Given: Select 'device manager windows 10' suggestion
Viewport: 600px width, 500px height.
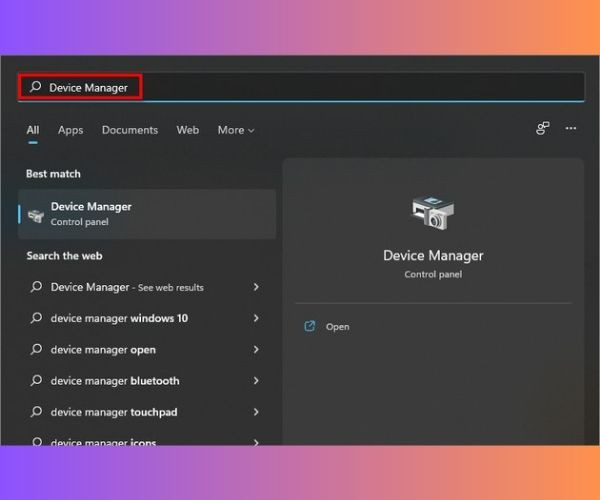Looking at the screenshot, I should (147, 318).
